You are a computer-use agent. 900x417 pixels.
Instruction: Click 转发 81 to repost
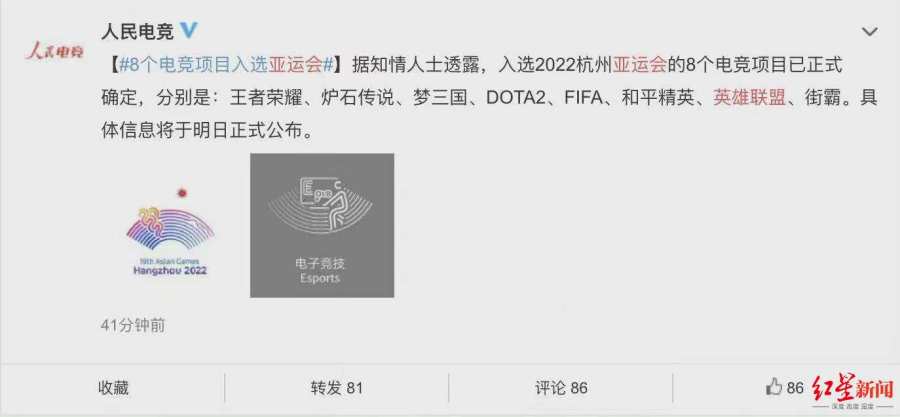click(337, 388)
